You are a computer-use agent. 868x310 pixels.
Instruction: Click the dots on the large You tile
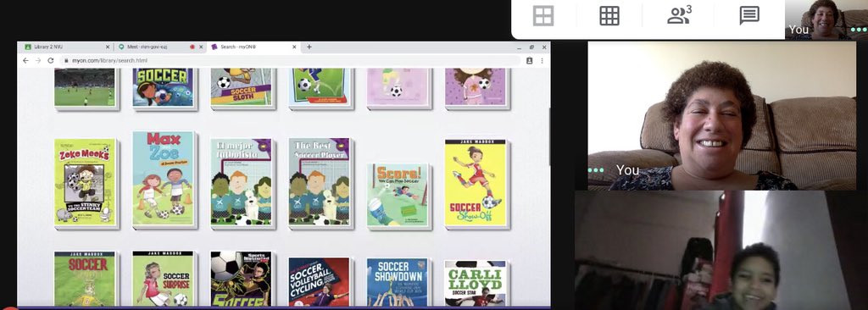click(x=596, y=170)
